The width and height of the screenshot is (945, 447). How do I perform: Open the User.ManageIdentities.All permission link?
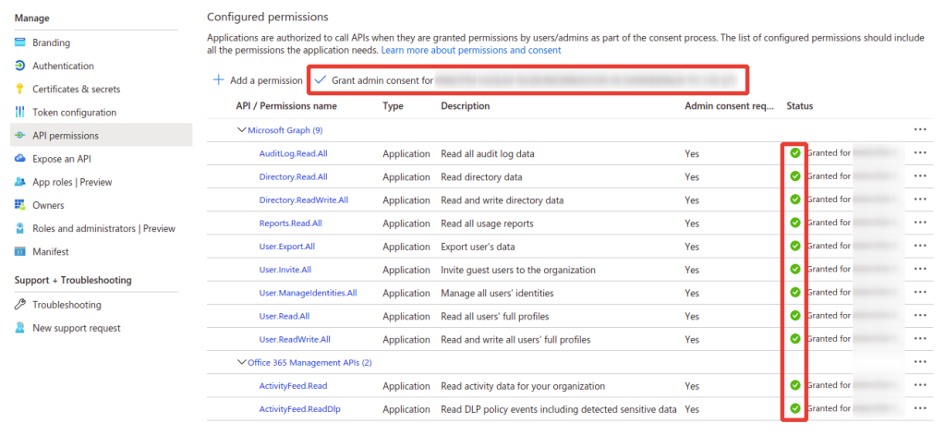(308, 293)
